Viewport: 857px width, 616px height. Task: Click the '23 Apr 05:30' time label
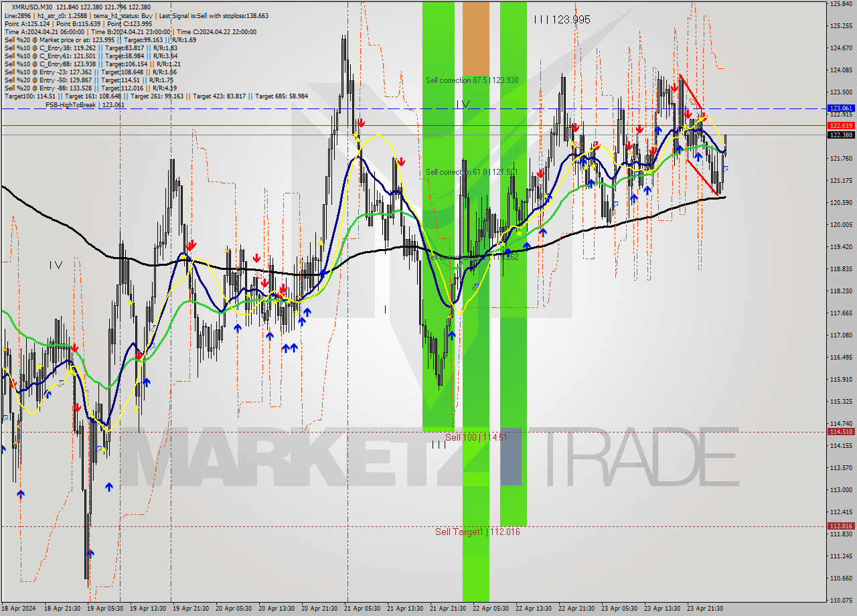point(621,609)
